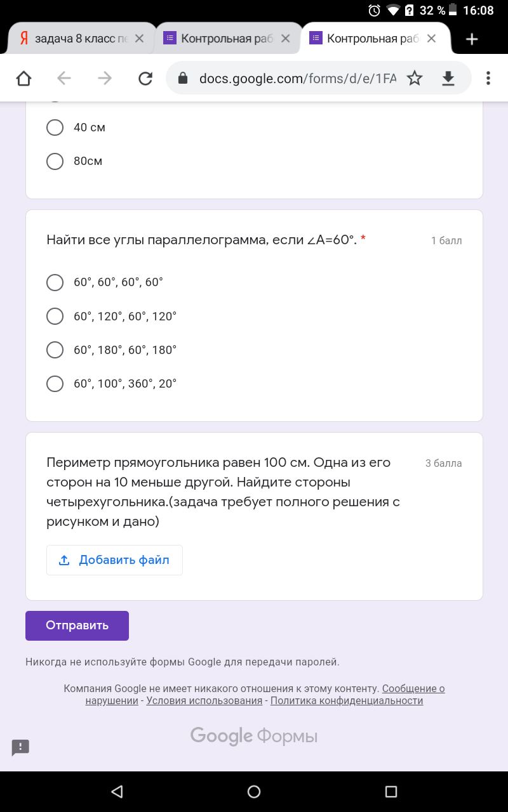The height and width of the screenshot is (812, 508).
Task: Go forward with the right arrow
Action: click(105, 78)
